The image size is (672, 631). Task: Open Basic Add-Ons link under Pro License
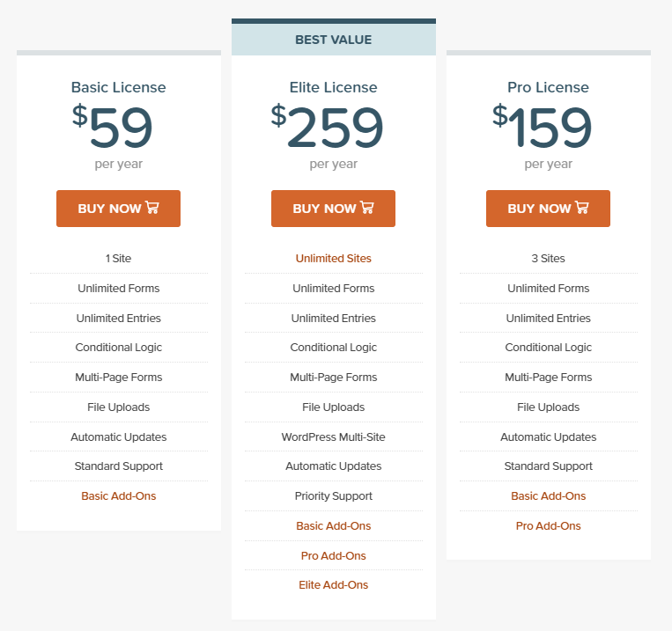(x=548, y=496)
